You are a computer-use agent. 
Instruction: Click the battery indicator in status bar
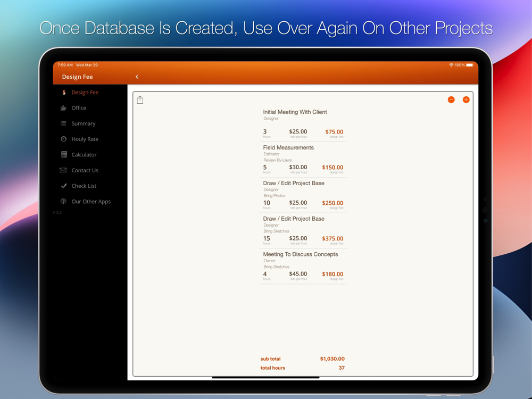(470, 65)
